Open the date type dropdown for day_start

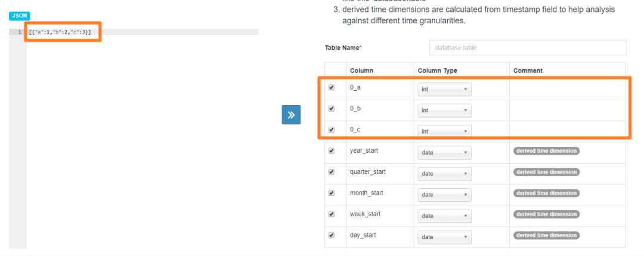click(444, 237)
